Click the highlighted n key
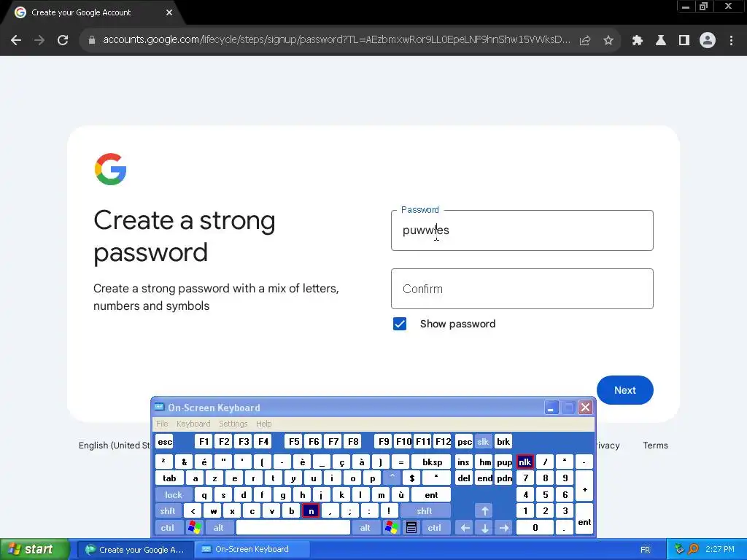The image size is (747, 560). click(x=311, y=511)
